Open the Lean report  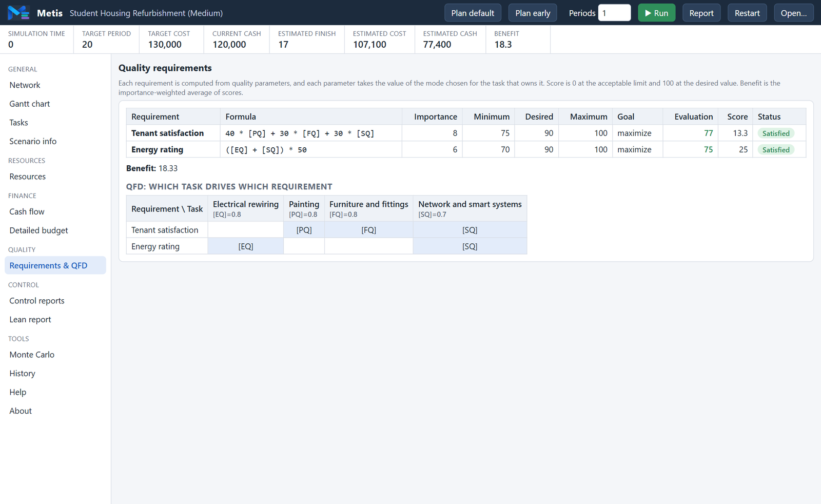point(55,319)
